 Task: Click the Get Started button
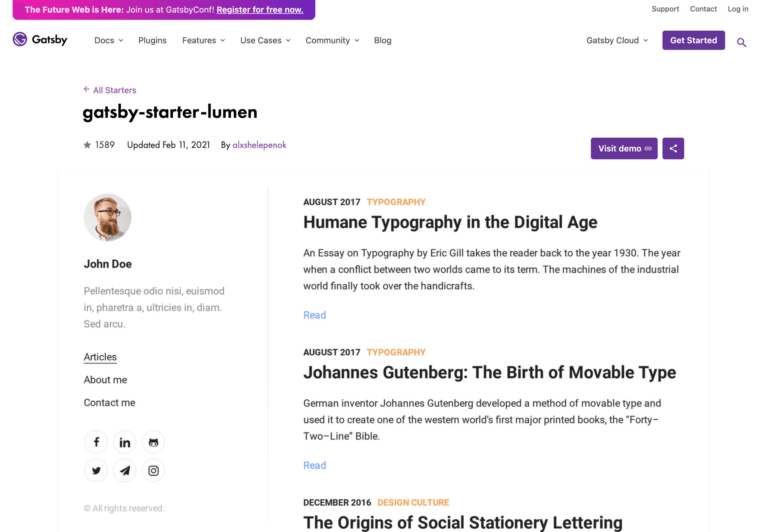(693, 41)
